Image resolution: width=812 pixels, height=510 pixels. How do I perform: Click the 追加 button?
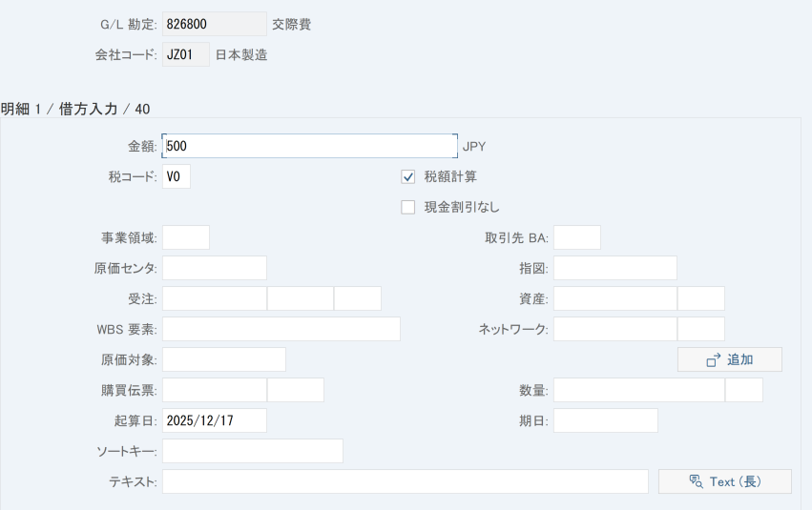(x=729, y=359)
